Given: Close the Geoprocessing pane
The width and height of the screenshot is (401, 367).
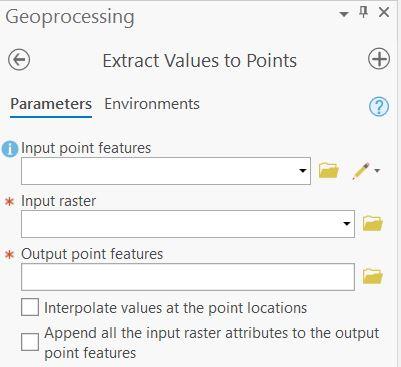Looking at the screenshot, I should 384,13.
